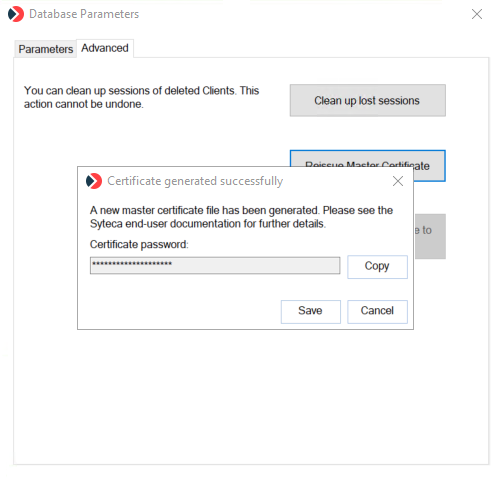The image size is (504, 480).
Task: Copy the certificate password
Action: (x=377, y=267)
